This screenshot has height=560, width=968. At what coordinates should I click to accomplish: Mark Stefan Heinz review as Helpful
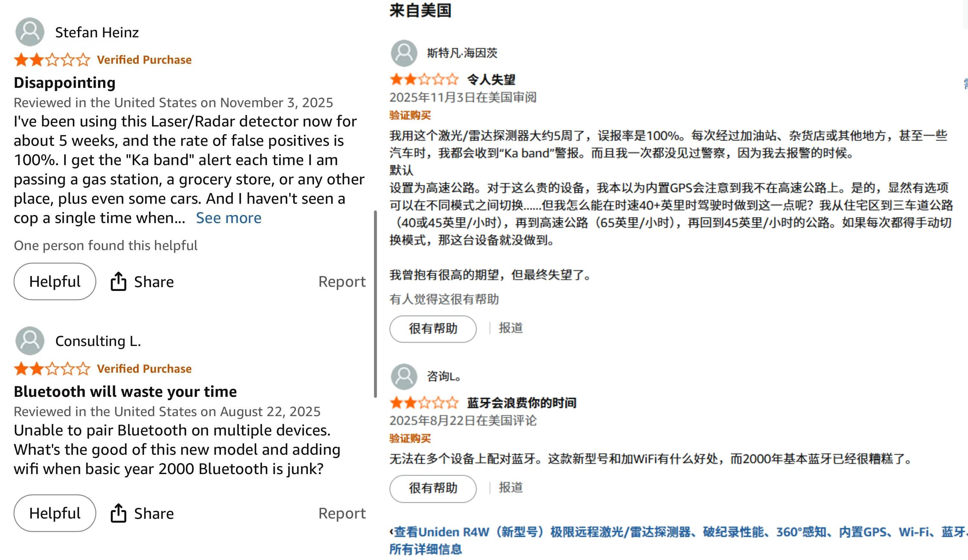54,281
